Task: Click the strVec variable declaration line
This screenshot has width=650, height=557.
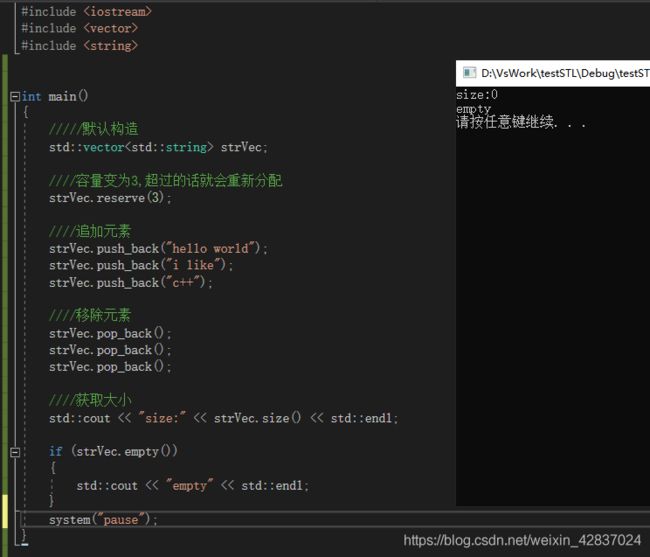Action: pyautogui.click(x=158, y=148)
